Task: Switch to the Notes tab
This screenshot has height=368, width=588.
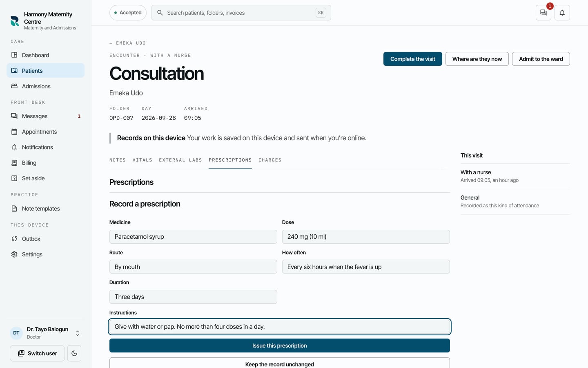Action: point(118,160)
